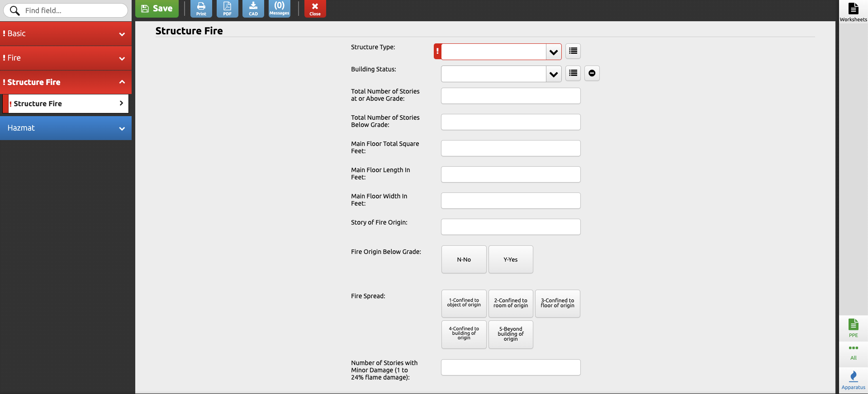Open the Structure Type dropdown arrow
The image size is (868, 394).
pos(553,52)
